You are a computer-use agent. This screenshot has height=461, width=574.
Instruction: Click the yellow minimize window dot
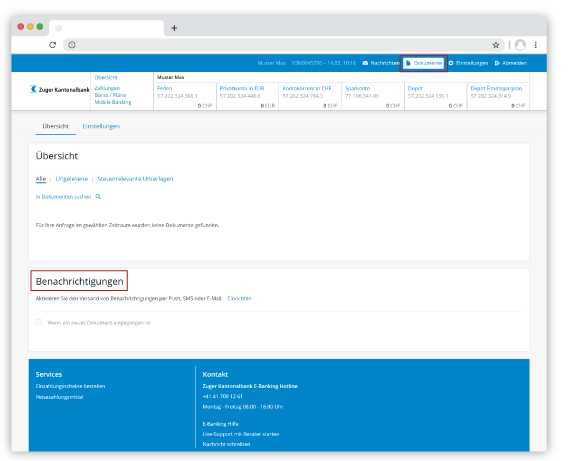[x=30, y=26]
